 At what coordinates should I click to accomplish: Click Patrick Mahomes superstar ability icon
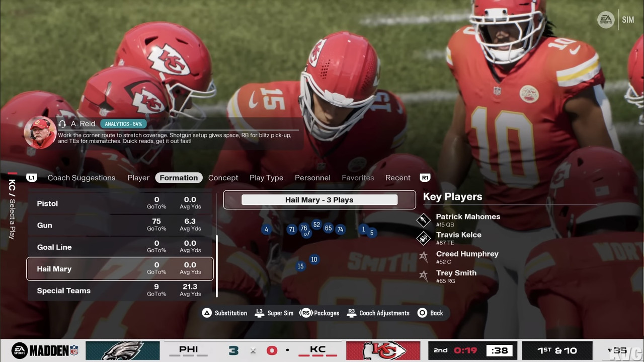[424, 220]
